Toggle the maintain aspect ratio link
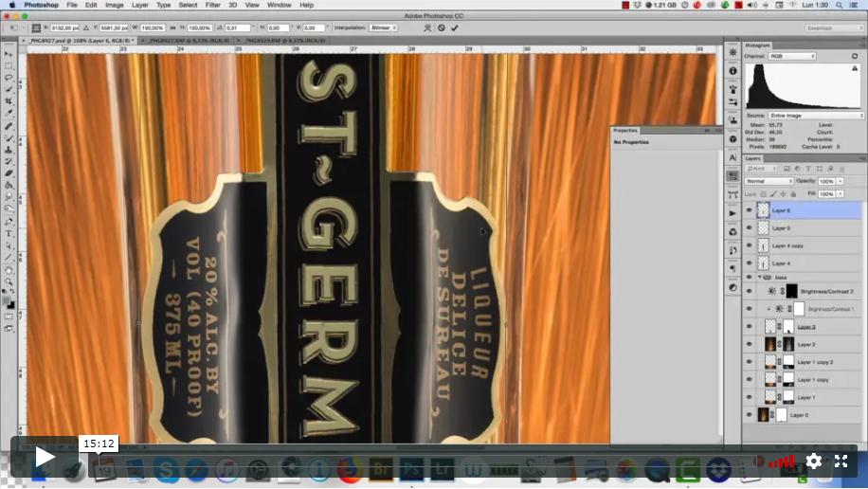This screenshot has width=868, height=489. [172, 27]
